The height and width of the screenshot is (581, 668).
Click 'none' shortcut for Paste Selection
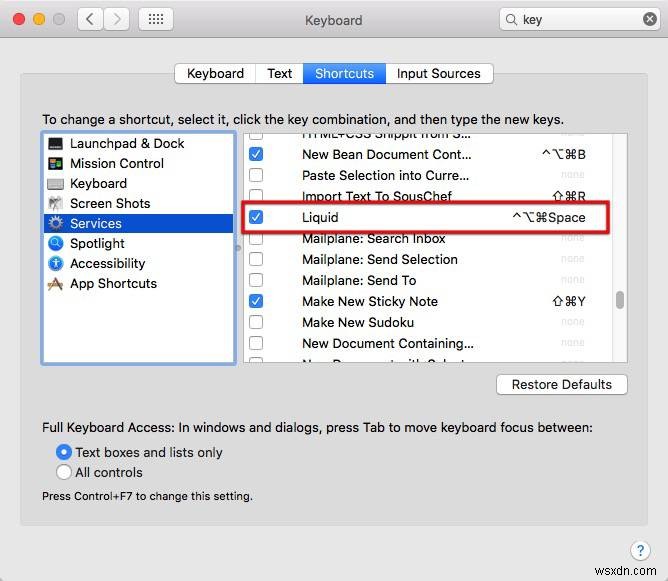(x=573, y=175)
